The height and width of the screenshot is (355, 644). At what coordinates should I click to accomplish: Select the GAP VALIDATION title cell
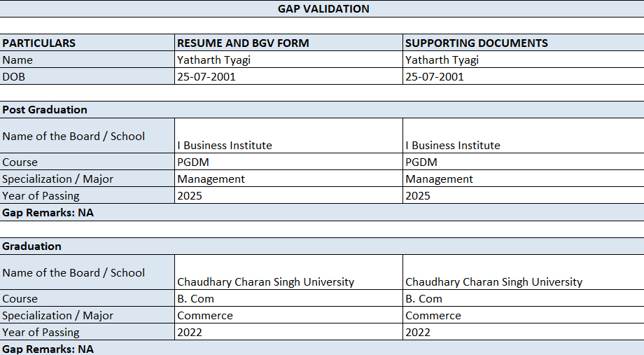coord(323,9)
